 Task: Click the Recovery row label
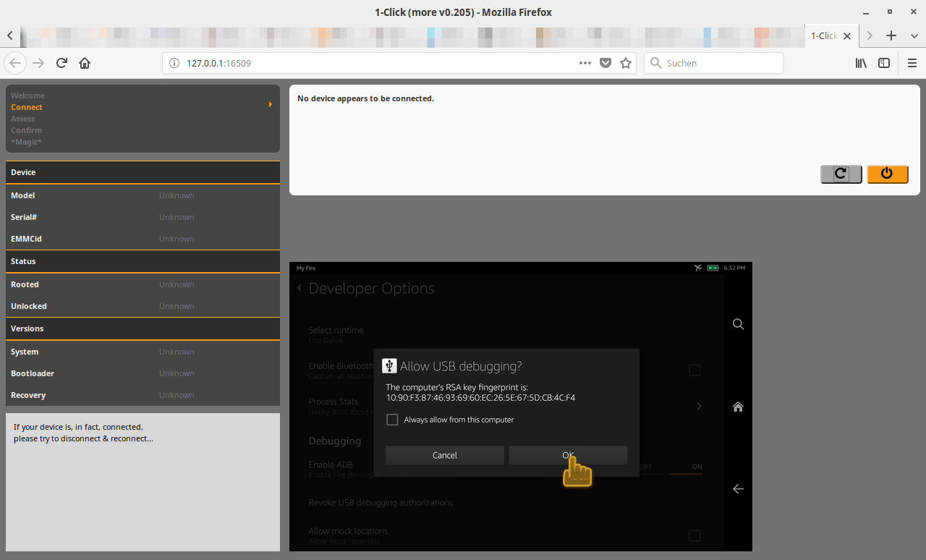[x=28, y=395]
